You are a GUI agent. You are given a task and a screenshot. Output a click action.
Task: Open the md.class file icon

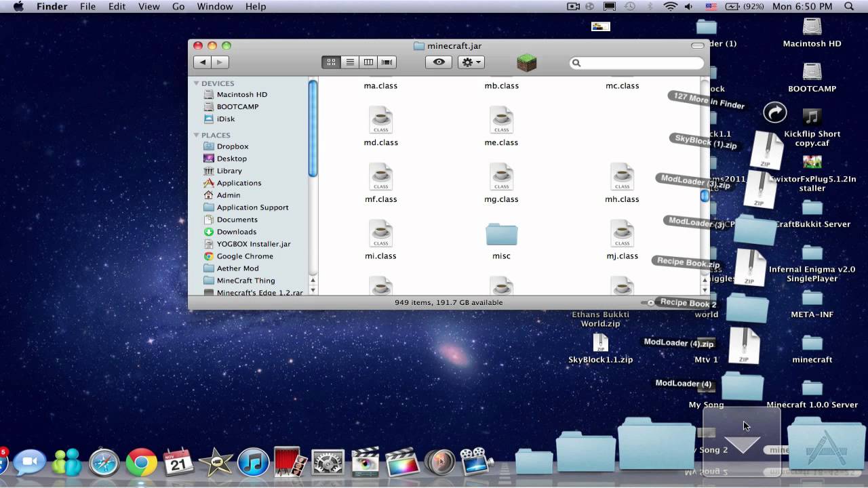[x=380, y=120]
